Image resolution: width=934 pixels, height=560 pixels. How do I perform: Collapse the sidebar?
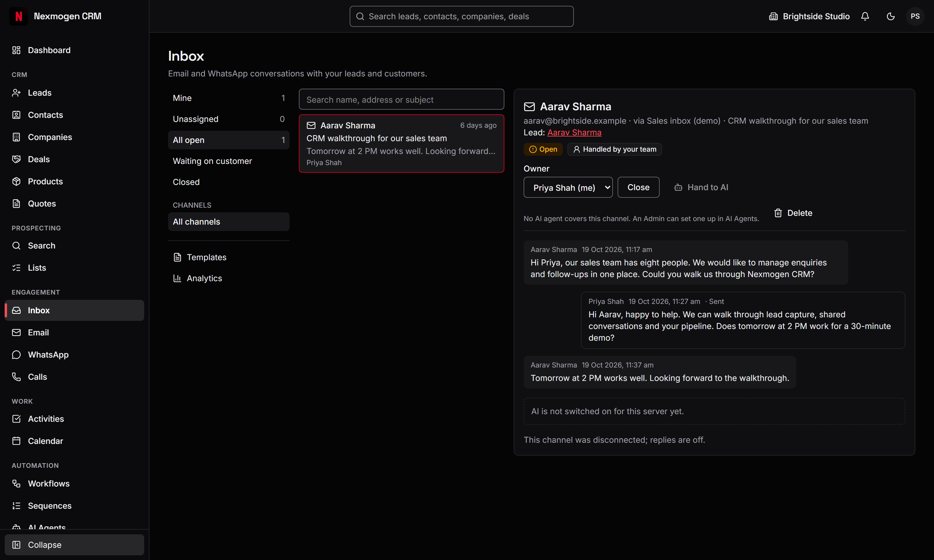pyautogui.click(x=74, y=545)
